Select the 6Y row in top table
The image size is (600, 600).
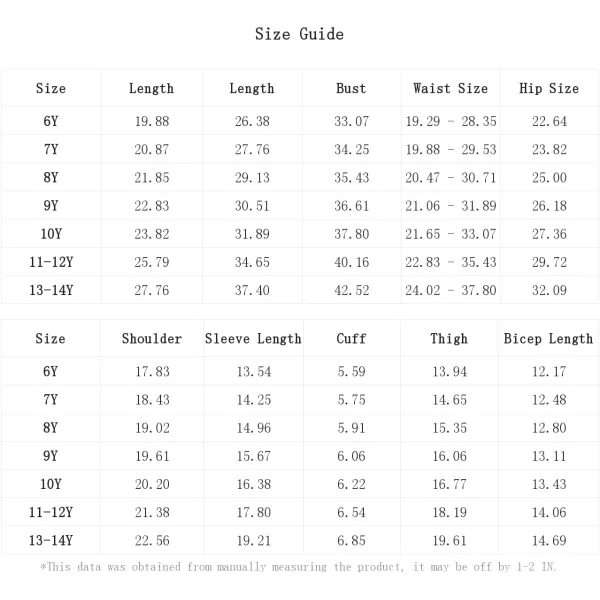[300, 121]
